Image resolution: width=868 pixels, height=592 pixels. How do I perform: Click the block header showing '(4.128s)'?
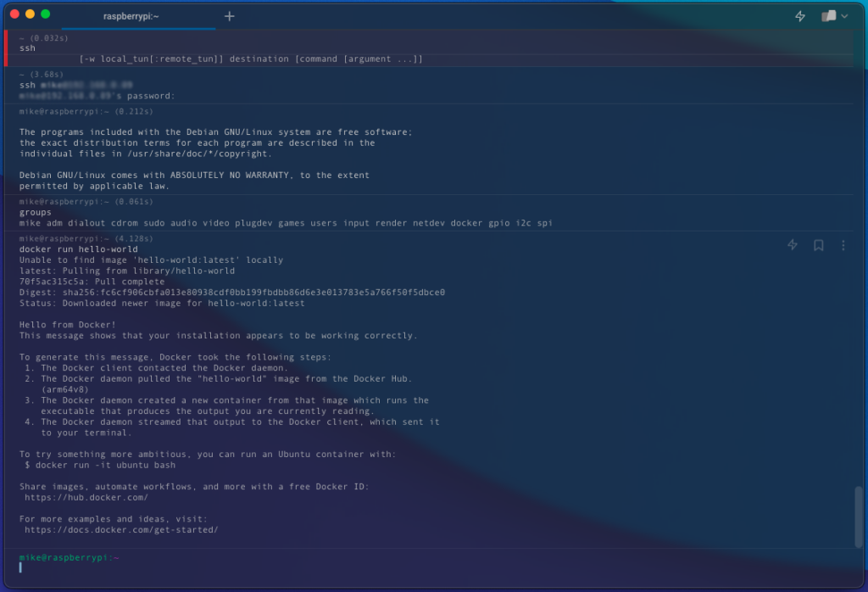coord(86,238)
